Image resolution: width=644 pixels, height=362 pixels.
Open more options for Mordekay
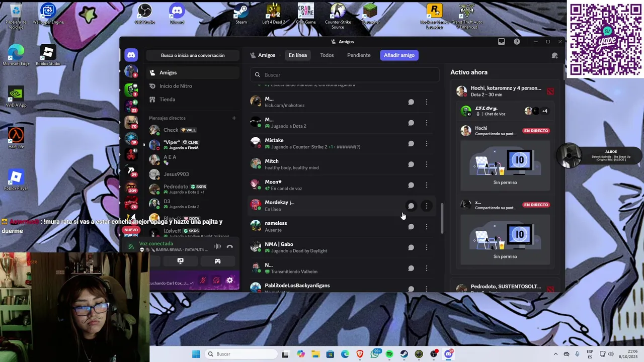click(427, 206)
